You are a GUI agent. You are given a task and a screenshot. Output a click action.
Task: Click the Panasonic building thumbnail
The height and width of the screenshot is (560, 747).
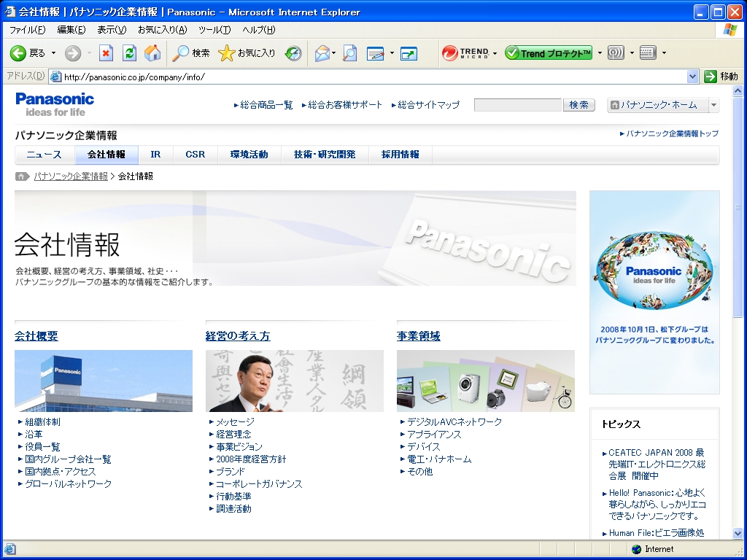(x=104, y=381)
